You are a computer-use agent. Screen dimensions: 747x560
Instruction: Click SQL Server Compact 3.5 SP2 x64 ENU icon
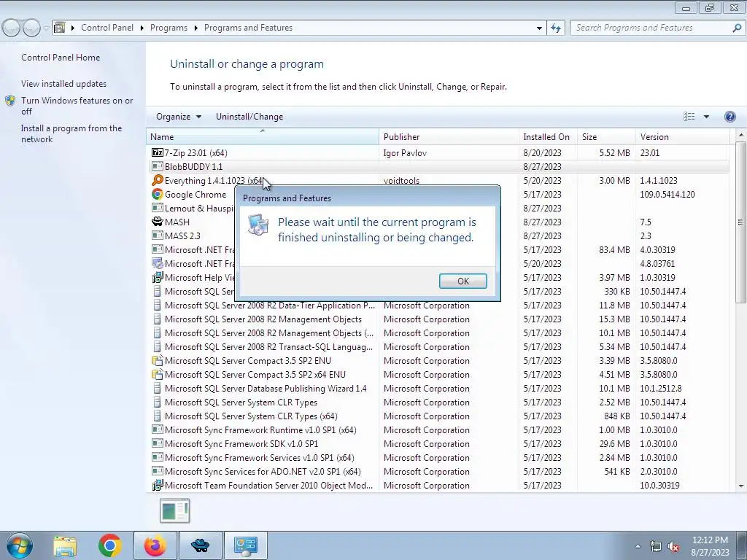[x=158, y=374]
